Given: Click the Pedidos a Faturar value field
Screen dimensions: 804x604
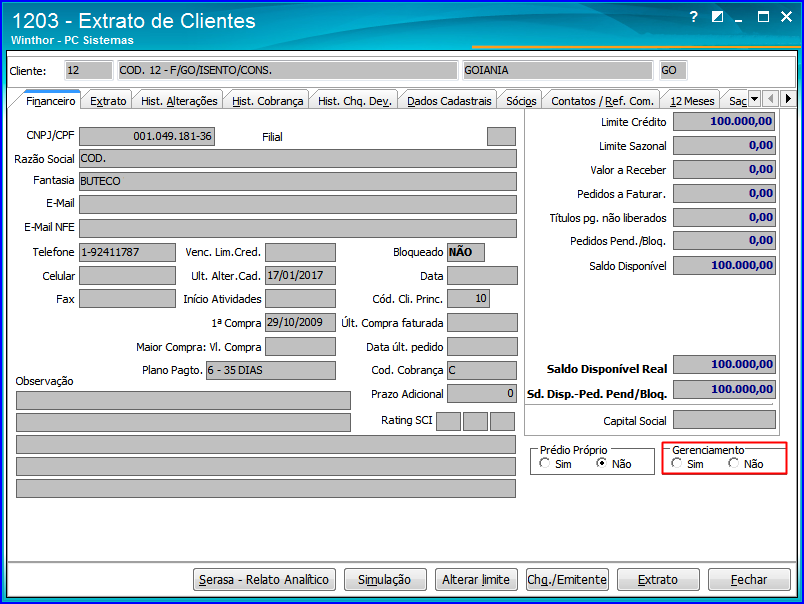Looking at the screenshot, I should click(724, 194).
